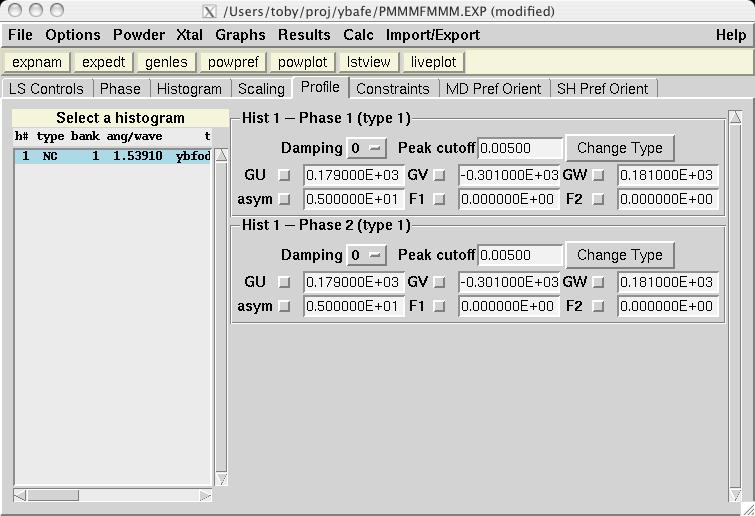Run genles from the toolbar

[x=166, y=62]
